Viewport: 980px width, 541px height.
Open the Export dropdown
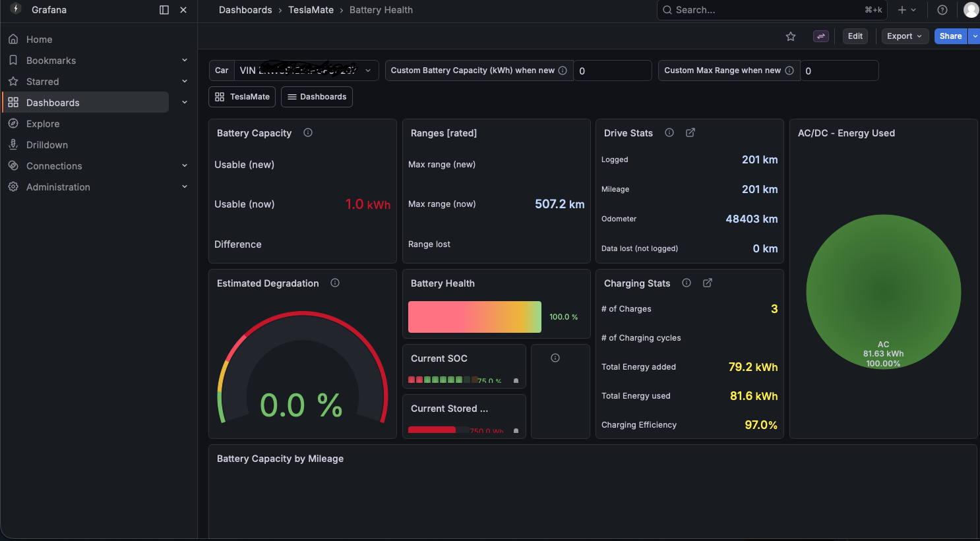coord(905,36)
